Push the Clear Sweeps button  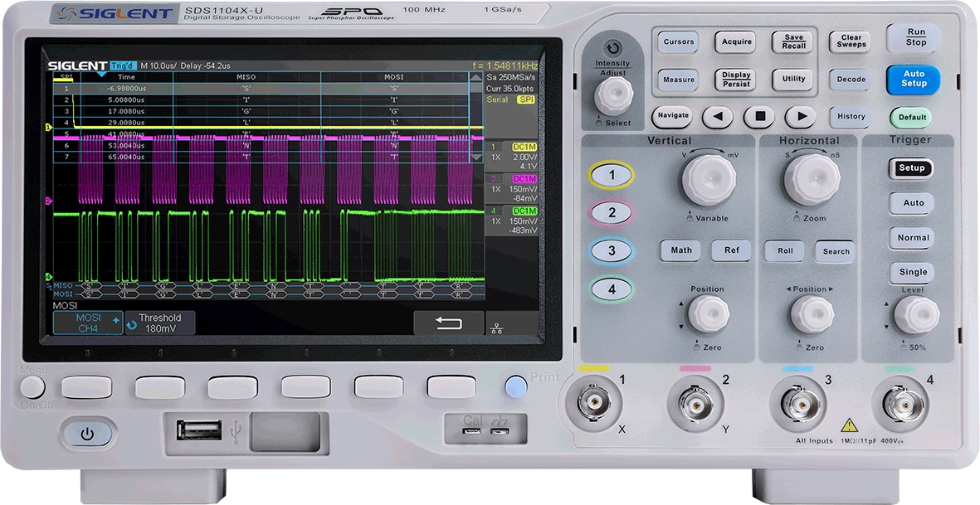point(851,41)
